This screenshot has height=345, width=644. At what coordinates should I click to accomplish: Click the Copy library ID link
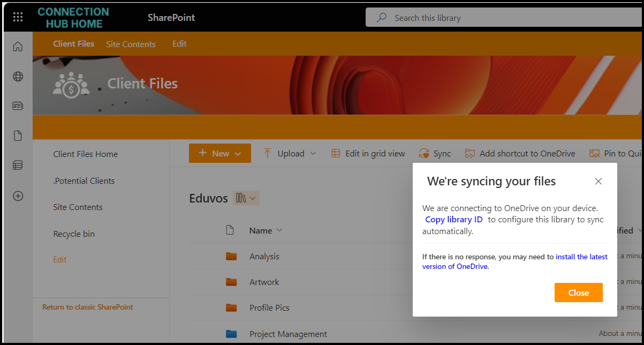[453, 220]
